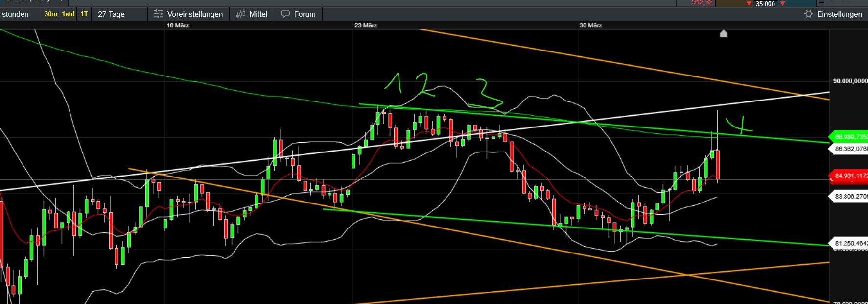The width and height of the screenshot is (868, 304).
Task: Click red down arrow right of 35,000
Action: point(782,4)
